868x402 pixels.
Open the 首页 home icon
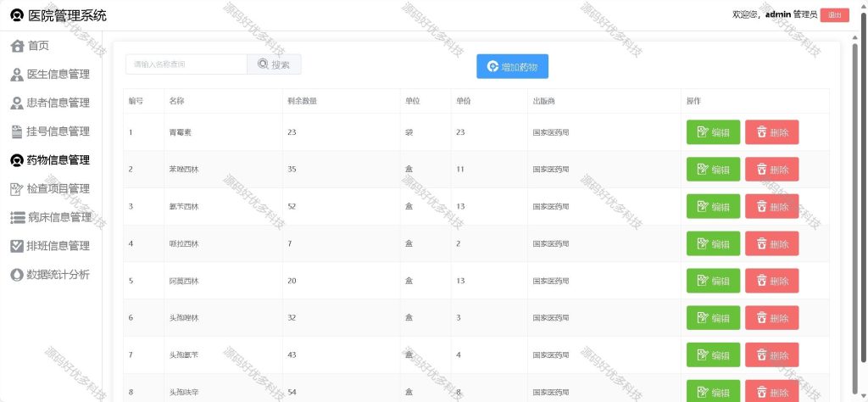coord(18,46)
